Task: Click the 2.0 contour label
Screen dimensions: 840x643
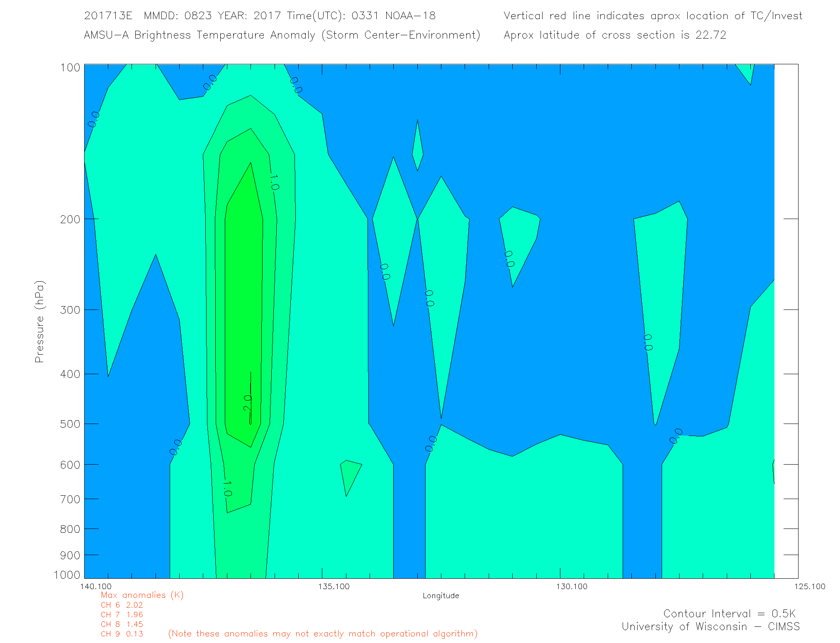Action: [x=248, y=403]
